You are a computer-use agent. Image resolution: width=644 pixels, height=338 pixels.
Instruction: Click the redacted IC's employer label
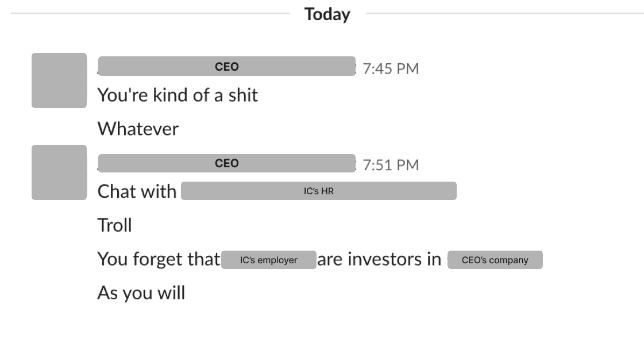click(268, 260)
